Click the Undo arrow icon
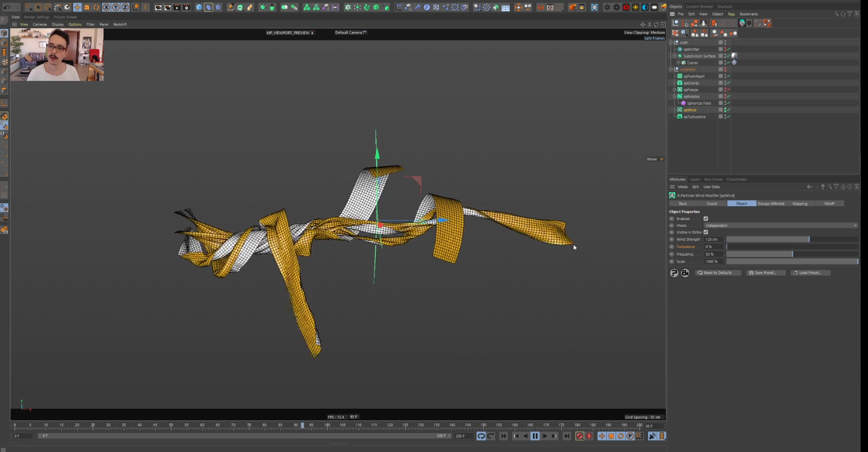This screenshot has width=868, height=452. coord(7,7)
